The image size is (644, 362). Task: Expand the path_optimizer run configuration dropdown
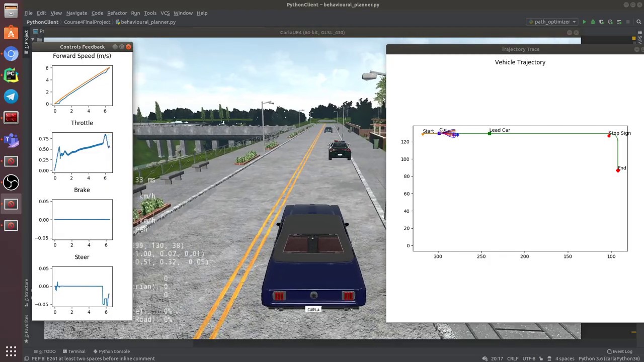pos(552,22)
